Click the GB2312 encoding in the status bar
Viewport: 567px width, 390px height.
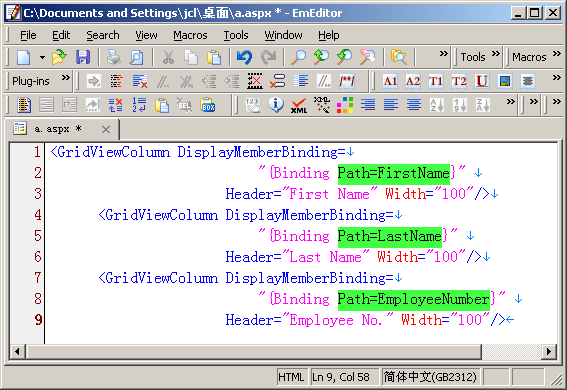pos(430,377)
